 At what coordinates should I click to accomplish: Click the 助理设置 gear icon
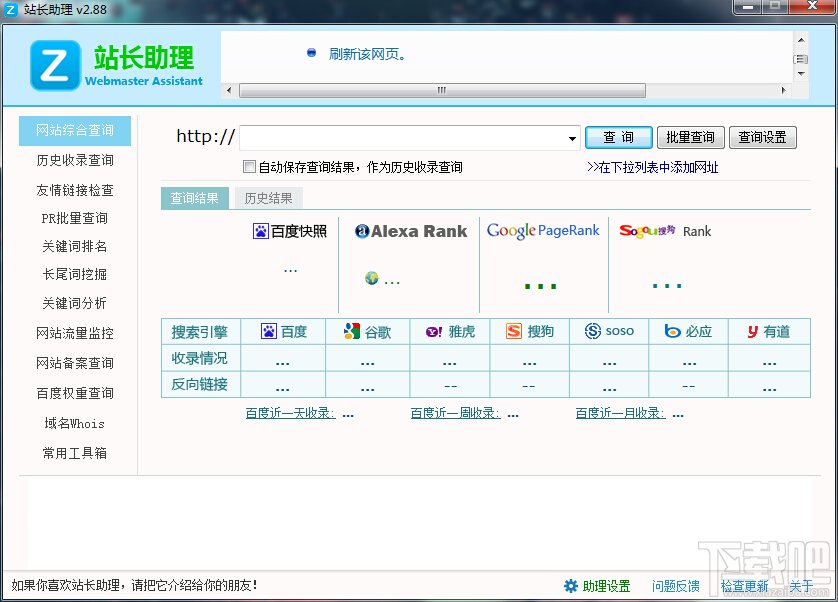(x=571, y=586)
